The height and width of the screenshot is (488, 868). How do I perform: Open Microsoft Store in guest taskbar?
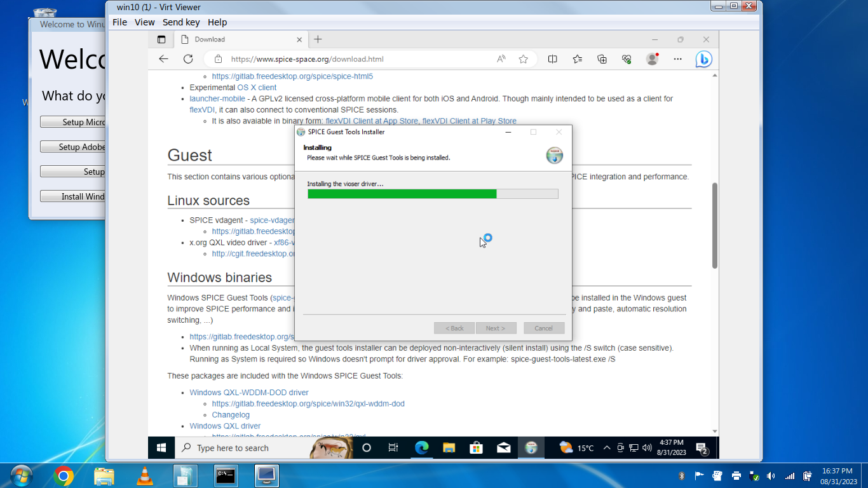pyautogui.click(x=476, y=448)
